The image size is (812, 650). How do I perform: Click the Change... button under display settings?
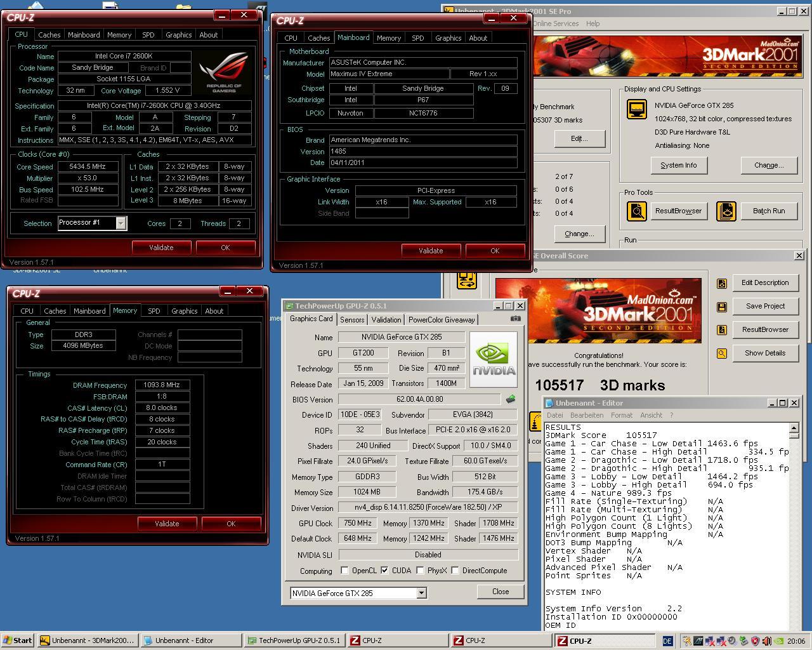point(769,165)
